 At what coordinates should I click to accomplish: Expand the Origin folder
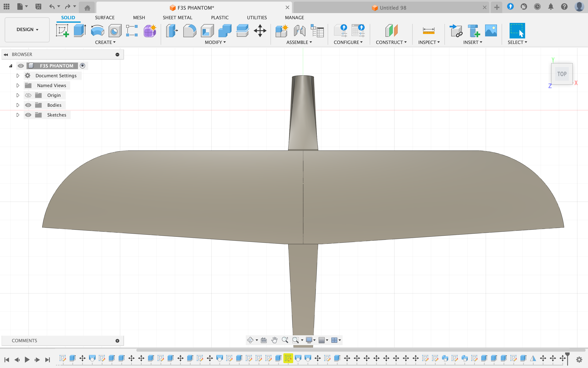click(x=18, y=95)
